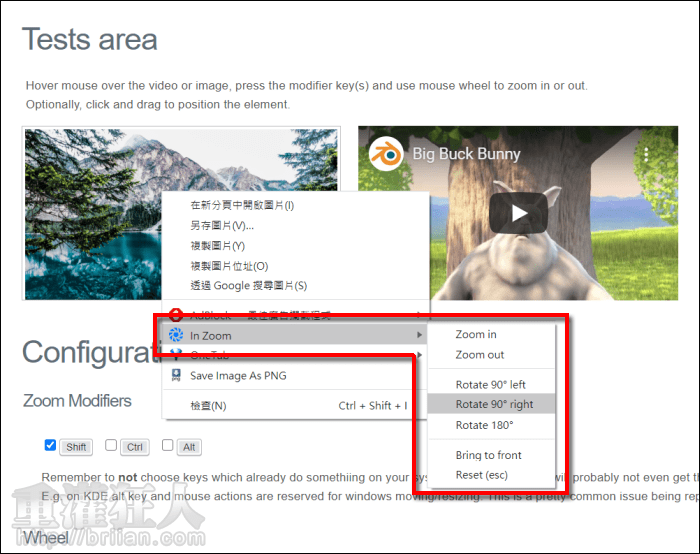Click the Blender logo on the video

(384, 154)
